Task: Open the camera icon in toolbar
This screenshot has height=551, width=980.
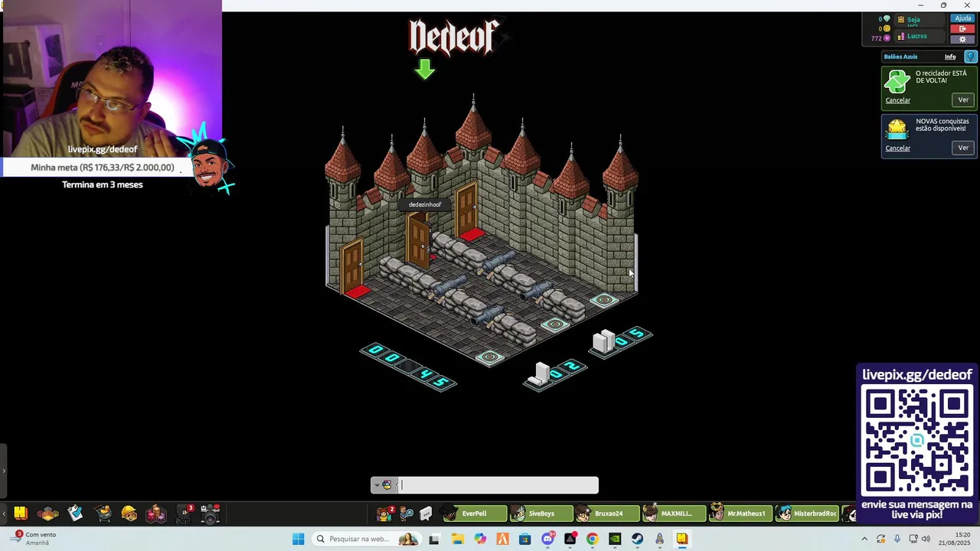Action: coord(211,514)
